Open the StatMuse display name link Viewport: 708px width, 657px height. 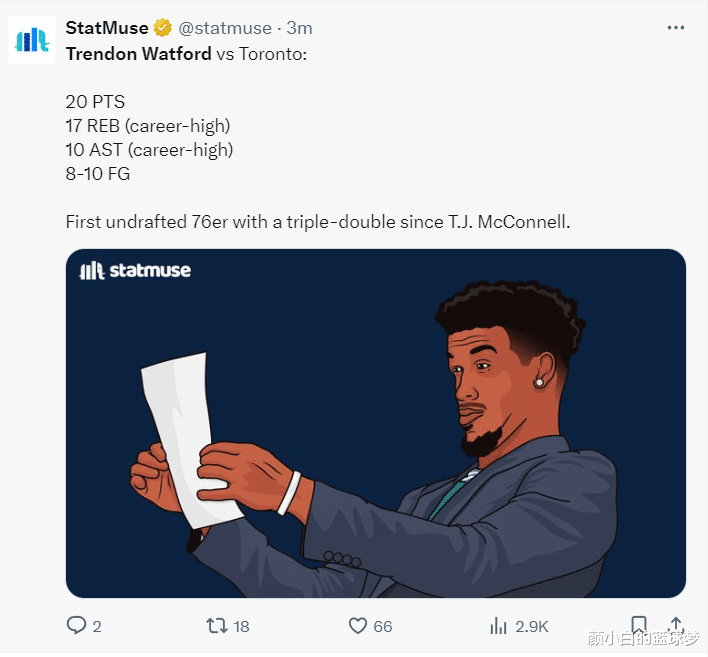(x=107, y=28)
